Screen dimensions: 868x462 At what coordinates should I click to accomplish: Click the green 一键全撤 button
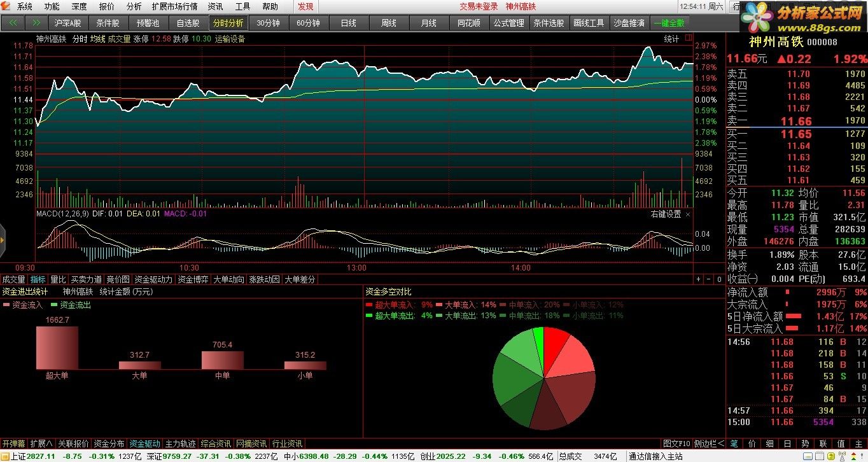[x=669, y=23]
